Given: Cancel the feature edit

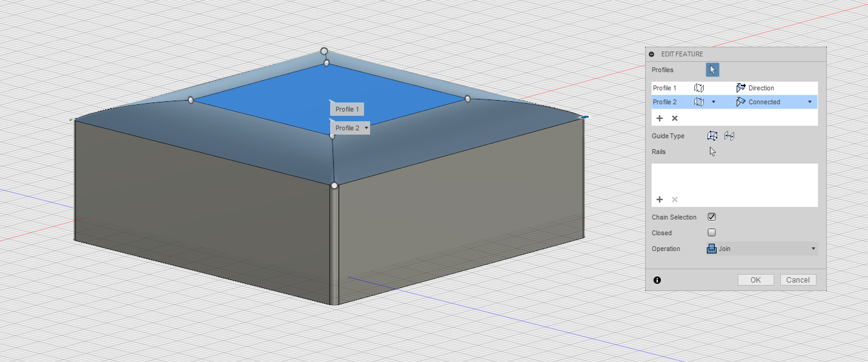Looking at the screenshot, I should 798,280.
